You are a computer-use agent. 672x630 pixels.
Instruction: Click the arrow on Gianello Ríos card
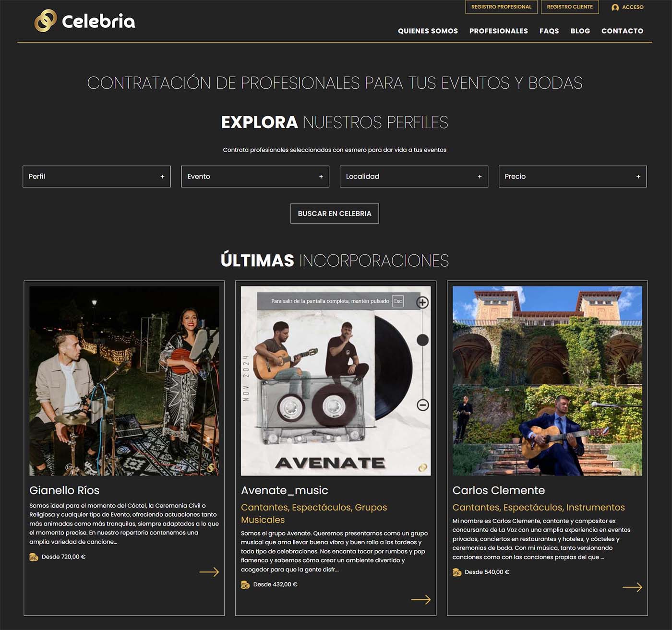(209, 572)
